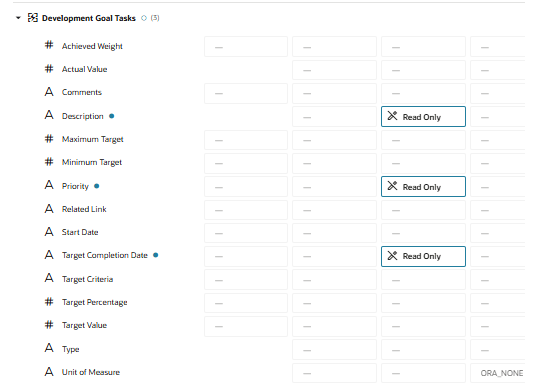The width and height of the screenshot is (537, 387).
Task: Select the Start Date attribute label
Action: click(80, 232)
